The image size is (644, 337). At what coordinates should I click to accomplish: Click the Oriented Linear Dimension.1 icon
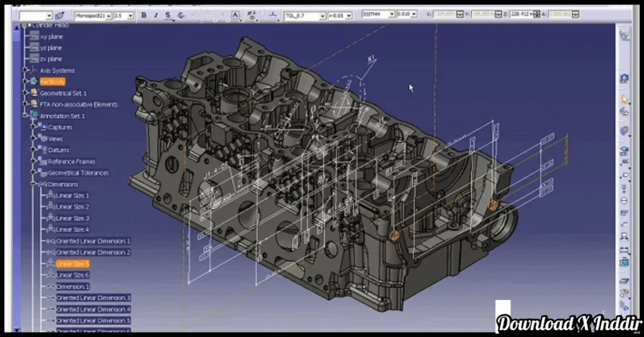pos(50,241)
